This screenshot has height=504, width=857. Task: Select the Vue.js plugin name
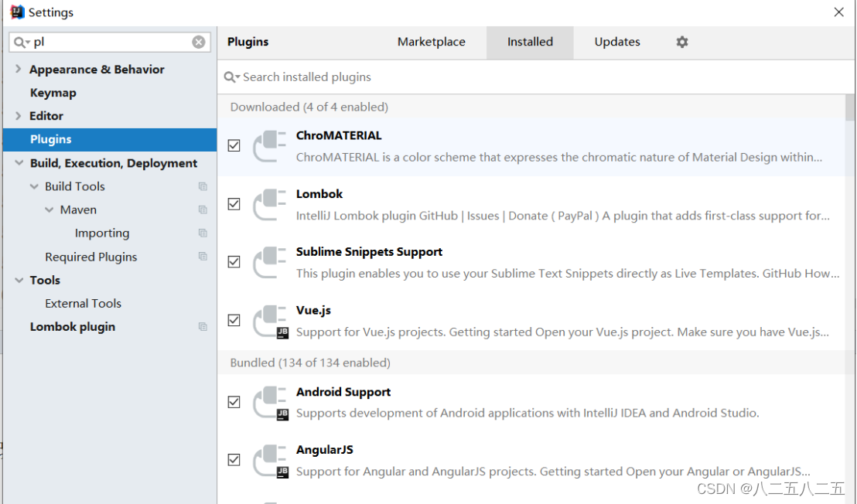click(x=313, y=310)
